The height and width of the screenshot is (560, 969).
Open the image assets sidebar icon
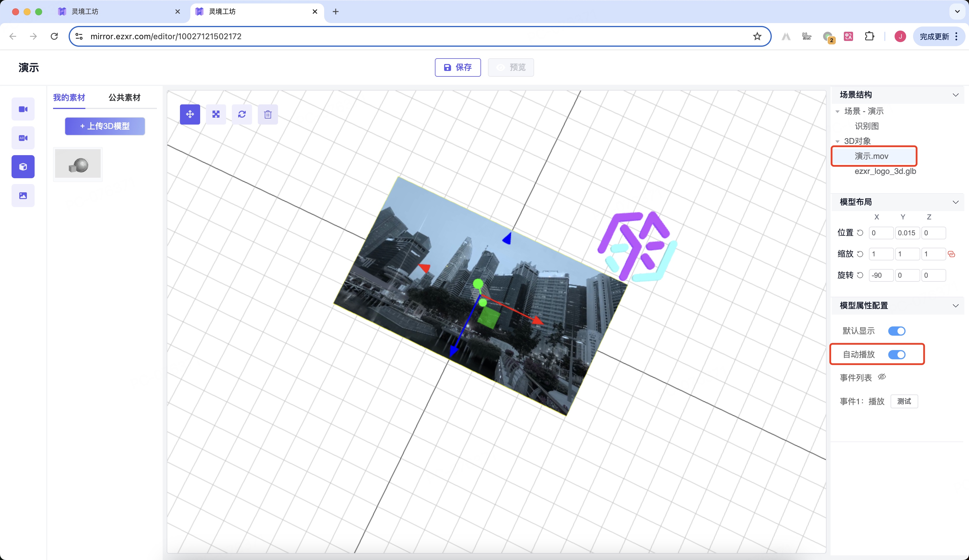click(x=23, y=196)
